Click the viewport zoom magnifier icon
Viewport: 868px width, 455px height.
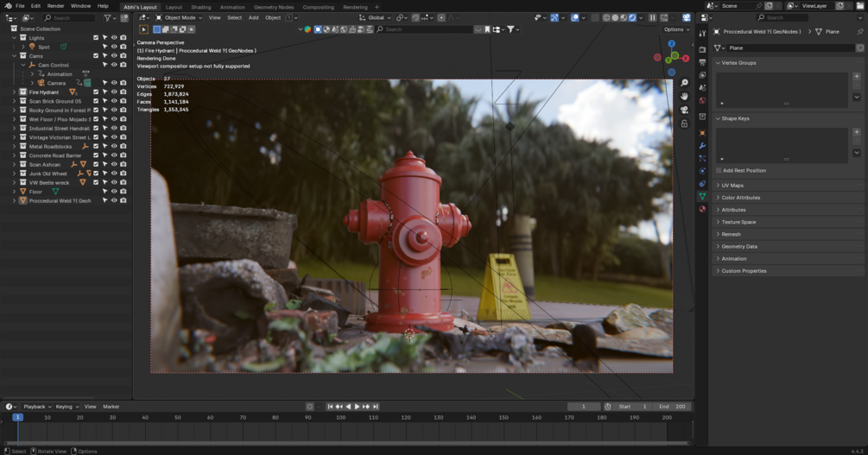click(x=684, y=83)
